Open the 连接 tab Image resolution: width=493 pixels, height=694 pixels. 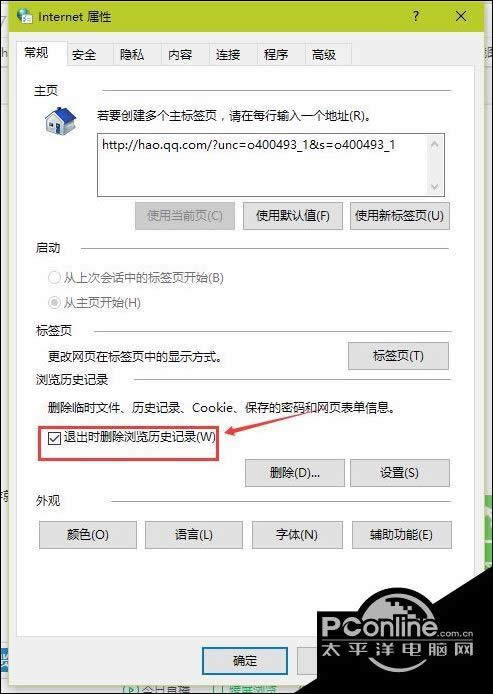pos(228,54)
